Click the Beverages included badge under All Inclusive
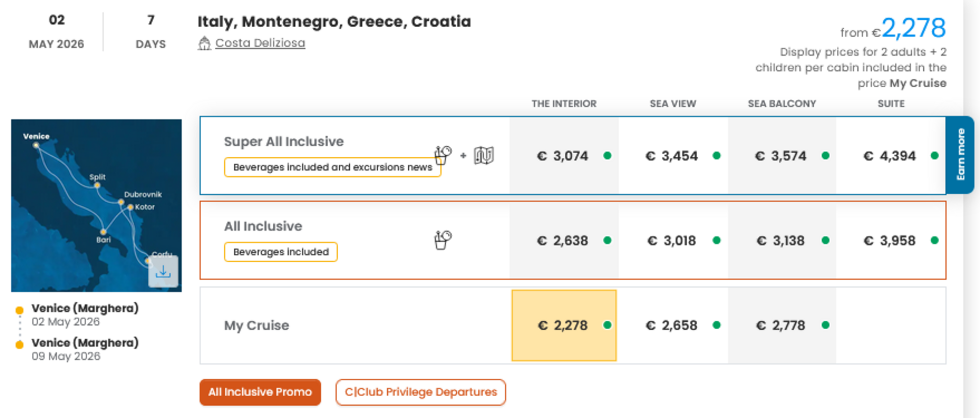Image resolution: width=980 pixels, height=418 pixels. 281,252
